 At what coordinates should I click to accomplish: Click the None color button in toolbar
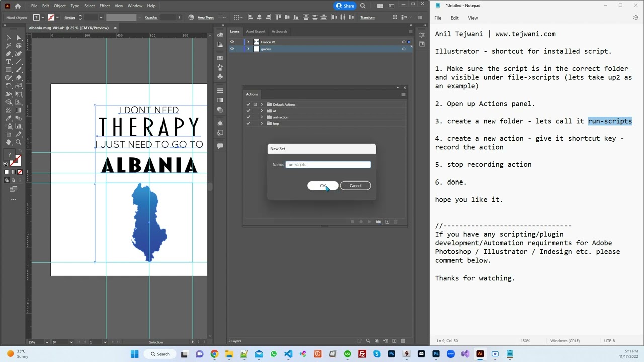20,172
